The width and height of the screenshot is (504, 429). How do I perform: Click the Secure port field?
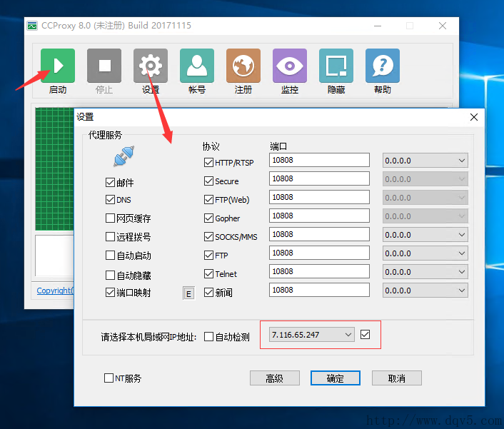pyautogui.click(x=319, y=178)
